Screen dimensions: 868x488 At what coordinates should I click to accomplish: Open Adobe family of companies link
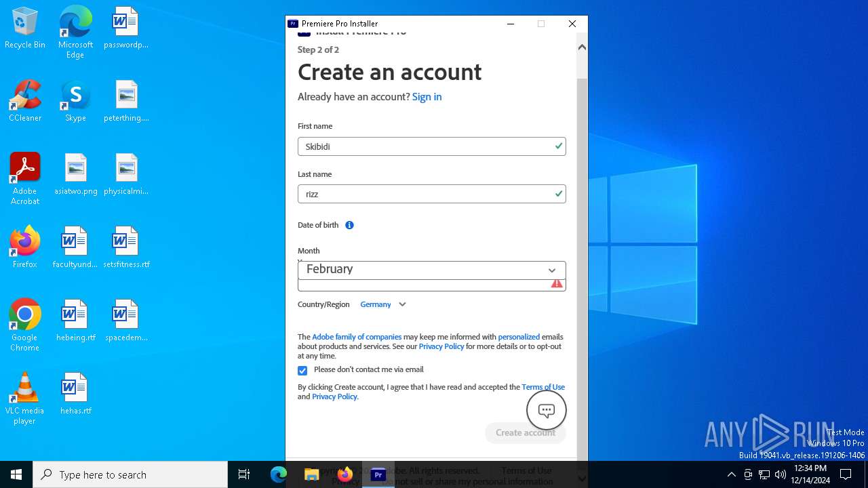coord(357,337)
